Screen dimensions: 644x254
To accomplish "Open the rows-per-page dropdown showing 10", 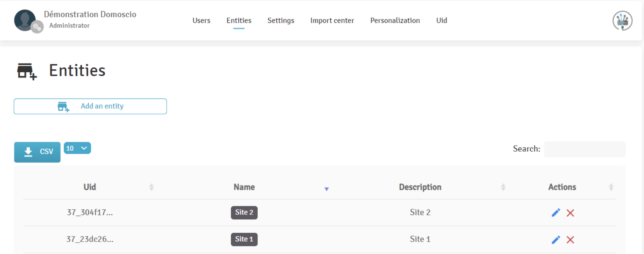I will click(77, 148).
